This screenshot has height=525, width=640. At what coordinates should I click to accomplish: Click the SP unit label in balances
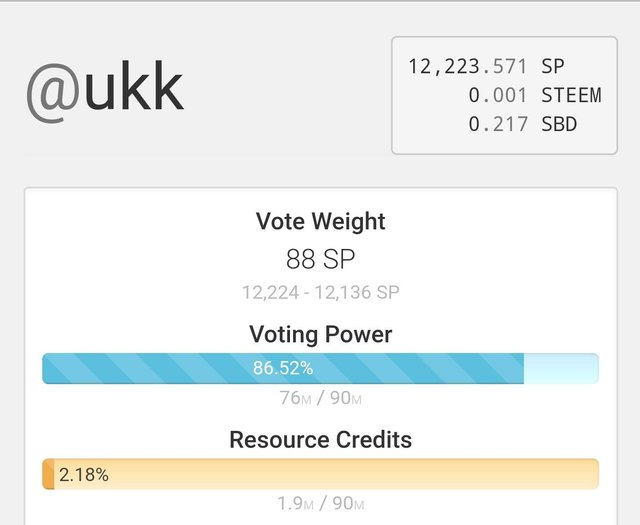pyautogui.click(x=553, y=67)
